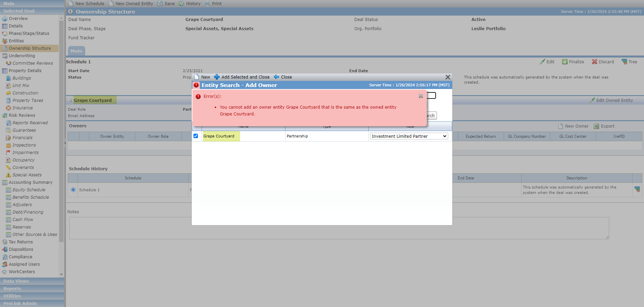Click the Owner Entity column header
Screen dimensions: 644x307
coord(112,136)
